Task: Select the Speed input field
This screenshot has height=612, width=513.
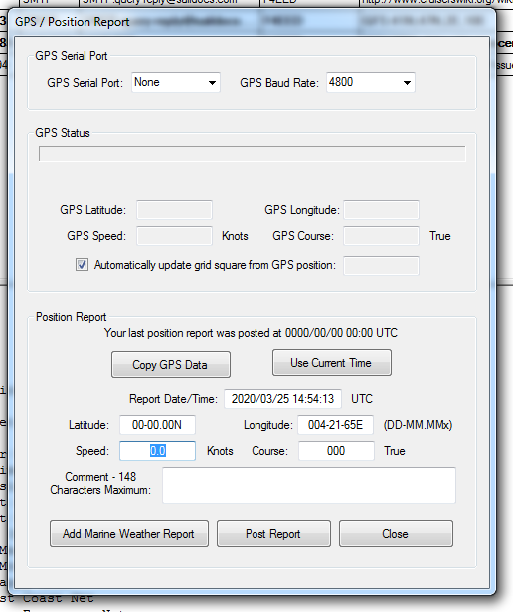Action: [x=157, y=451]
